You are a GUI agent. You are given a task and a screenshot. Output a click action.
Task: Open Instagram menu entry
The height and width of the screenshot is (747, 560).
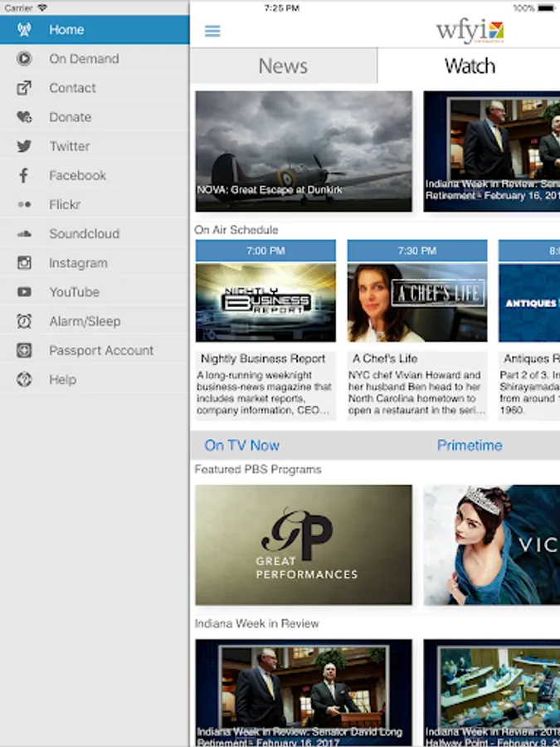[x=95, y=262]
